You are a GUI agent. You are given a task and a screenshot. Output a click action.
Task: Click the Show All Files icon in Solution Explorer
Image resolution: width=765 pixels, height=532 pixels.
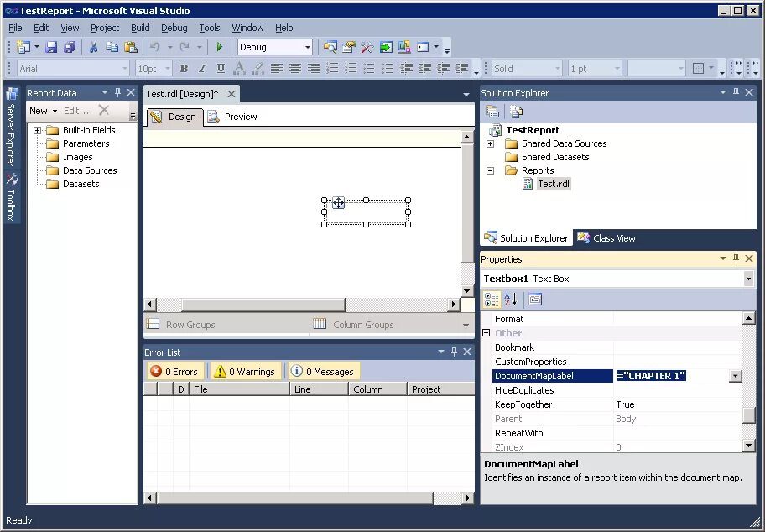[x=516, y=112]
